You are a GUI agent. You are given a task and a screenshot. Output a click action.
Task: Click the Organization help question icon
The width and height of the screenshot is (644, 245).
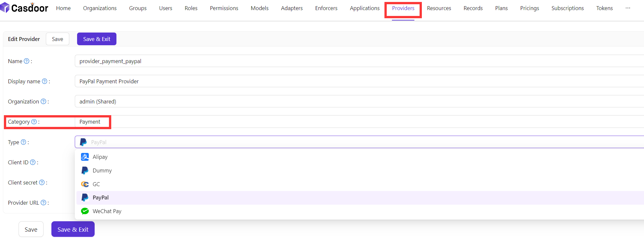tap(43, 102)
